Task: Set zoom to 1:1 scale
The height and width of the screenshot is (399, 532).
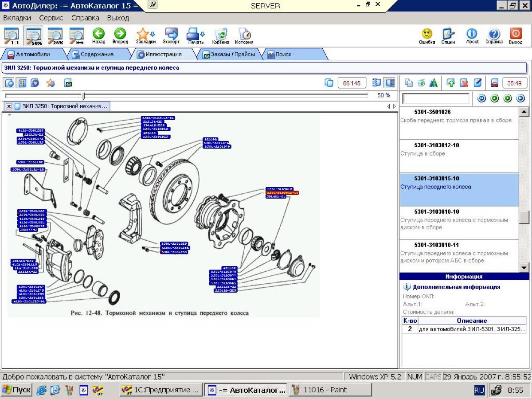Action: (x=12, y=35)
